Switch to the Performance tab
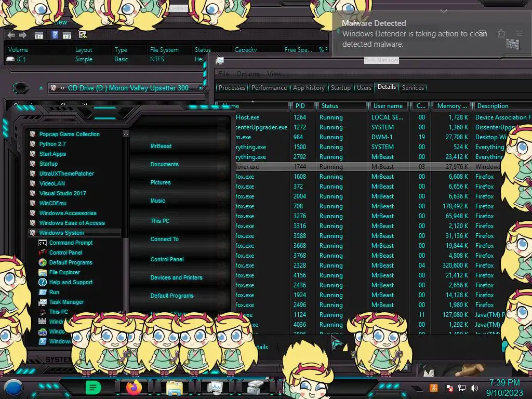Image resolution: width=532 pixels, height=399 pixels. (269, 87)
